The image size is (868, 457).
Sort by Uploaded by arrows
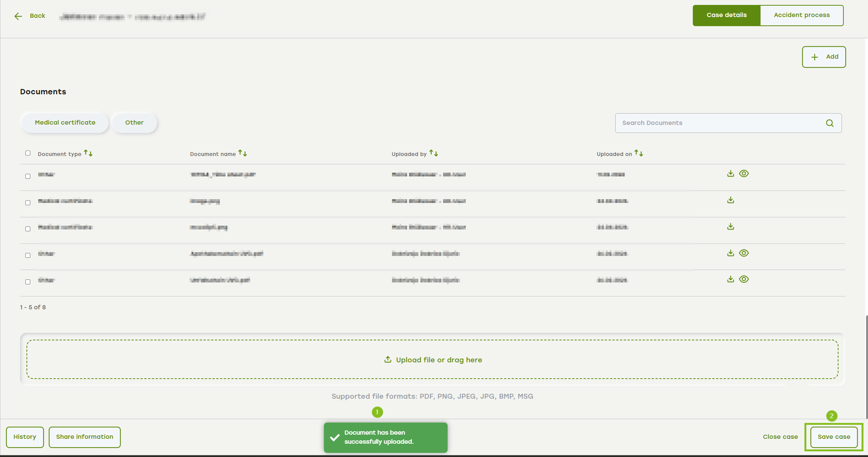click(x=434, y=153)
